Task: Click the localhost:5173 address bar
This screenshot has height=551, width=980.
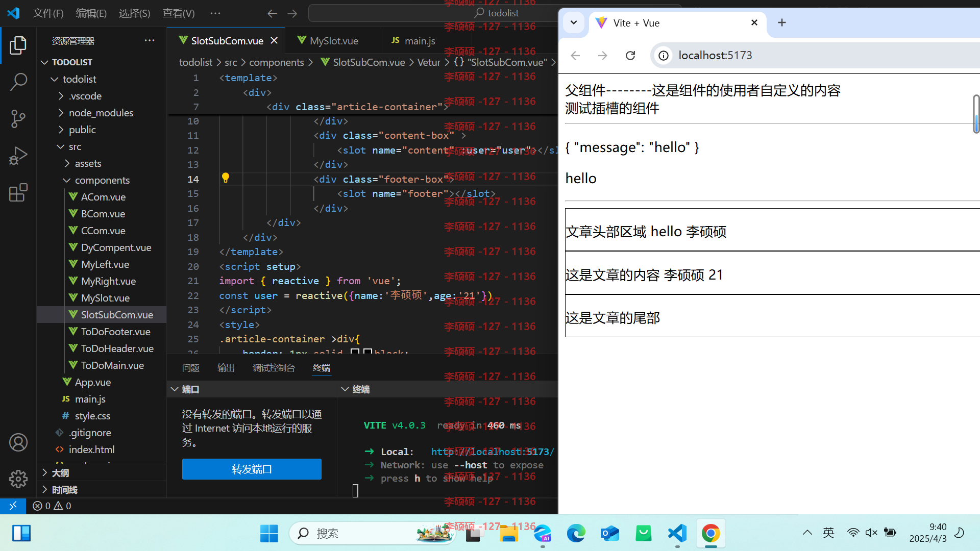Action: click(x=817, y=55)
